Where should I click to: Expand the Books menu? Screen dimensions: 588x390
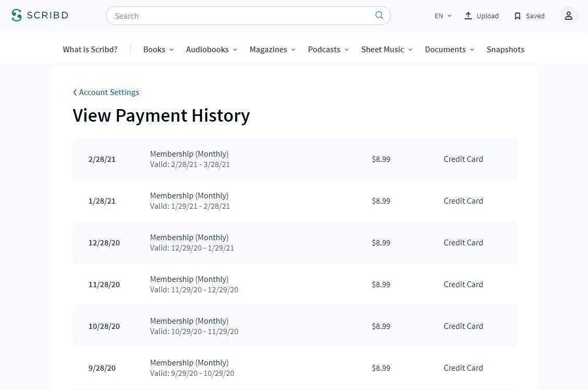click(158, 50)
